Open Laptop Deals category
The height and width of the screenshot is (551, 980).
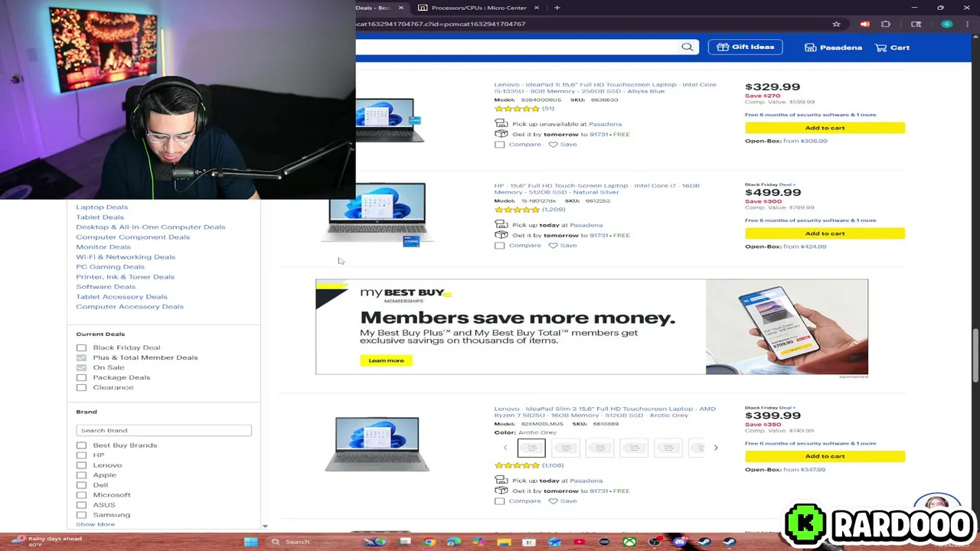[x=102, y=207]
